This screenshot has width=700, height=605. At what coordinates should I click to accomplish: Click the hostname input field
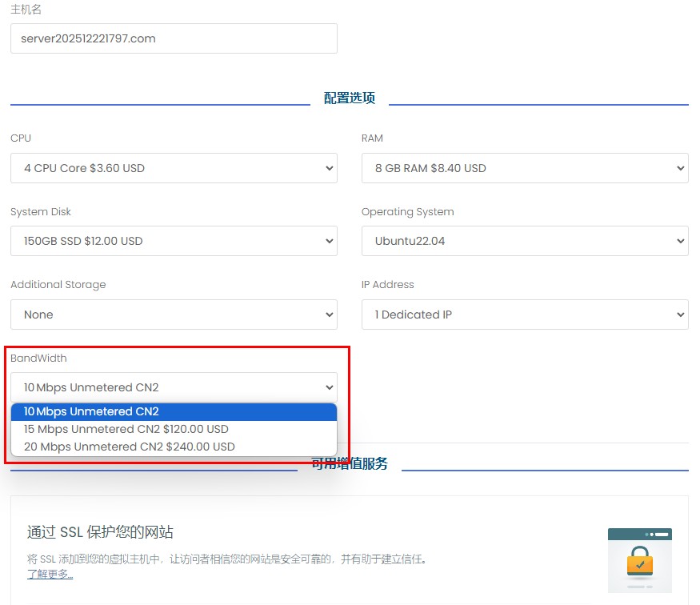coord(174,38)
